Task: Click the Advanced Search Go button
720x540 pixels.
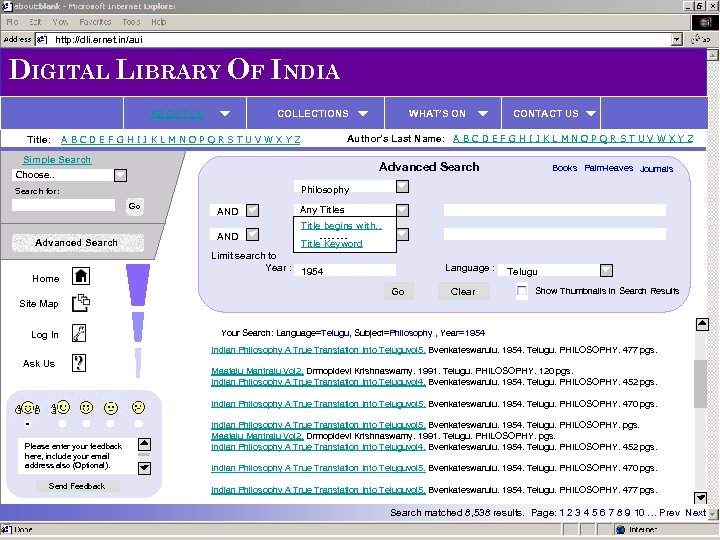Action: [398, 291]
